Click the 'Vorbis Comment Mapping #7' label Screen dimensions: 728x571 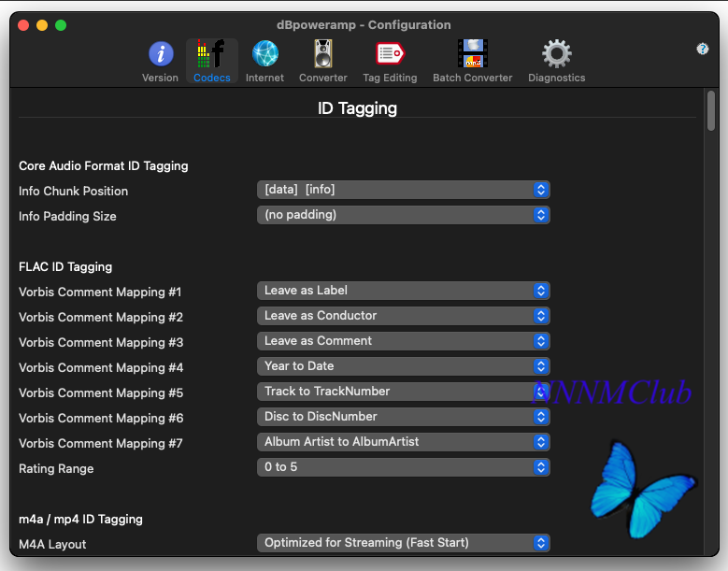[x=101, y=443]
